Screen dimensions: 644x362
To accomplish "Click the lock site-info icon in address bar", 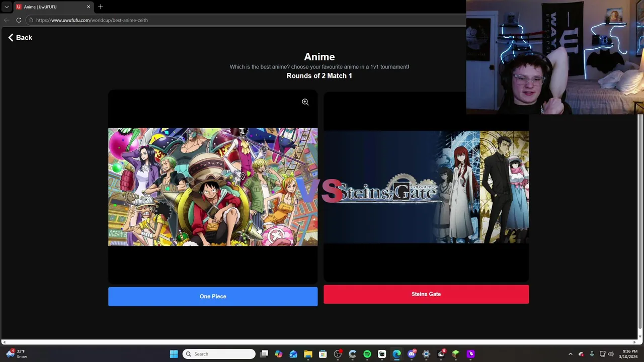I will (31, 20).
